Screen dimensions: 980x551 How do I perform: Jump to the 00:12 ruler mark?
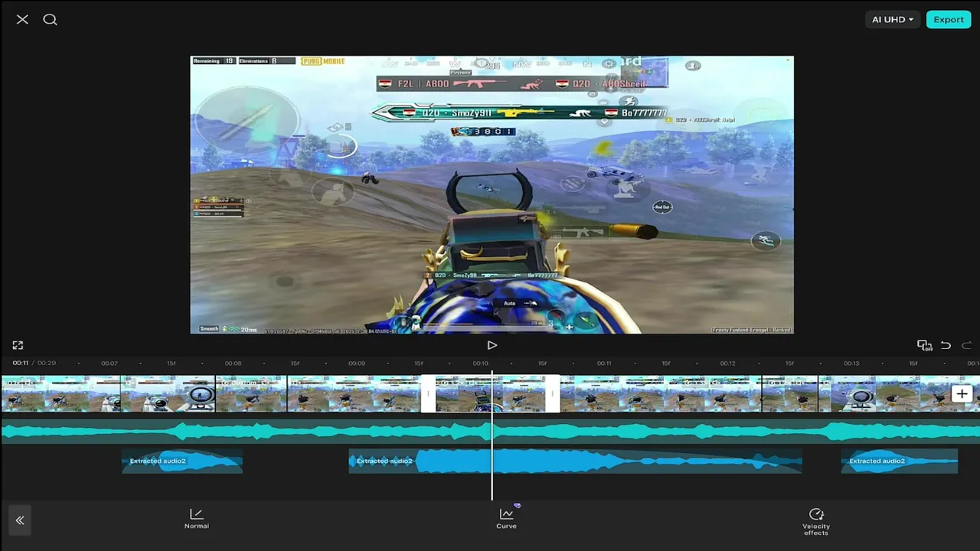click(727, 364)
